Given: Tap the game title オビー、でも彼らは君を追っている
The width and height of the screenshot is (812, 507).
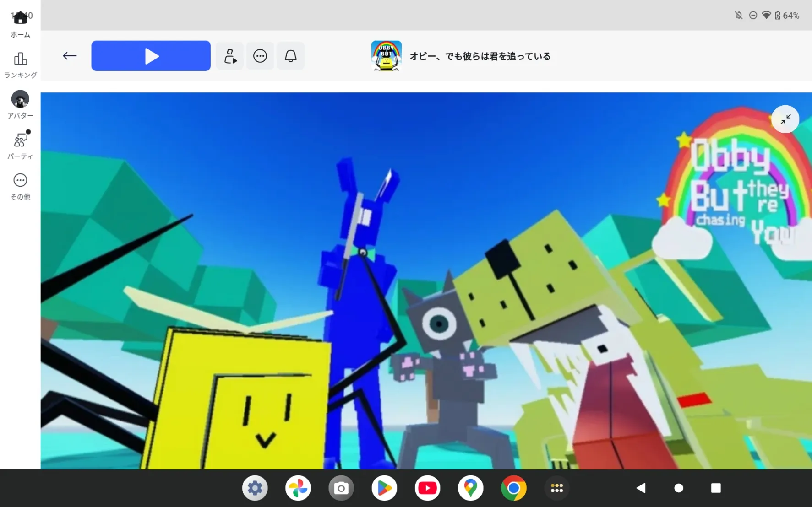Looking at the screenshot, I should 480,56.
